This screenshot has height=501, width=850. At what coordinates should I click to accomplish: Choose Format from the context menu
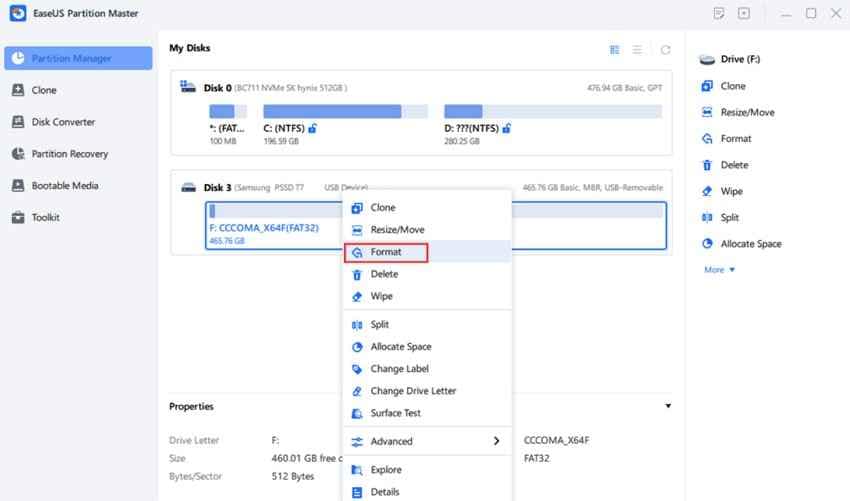click(x=427, y=252)
